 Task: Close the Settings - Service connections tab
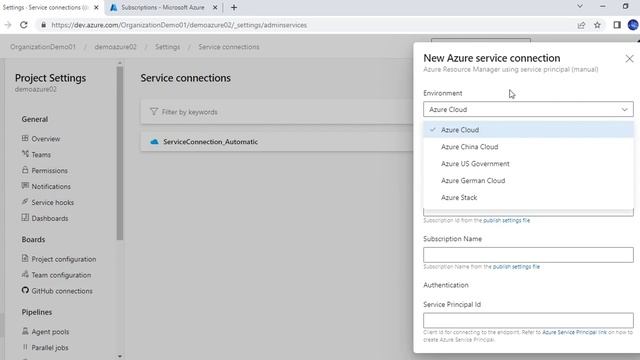click(x=96, y=7)
